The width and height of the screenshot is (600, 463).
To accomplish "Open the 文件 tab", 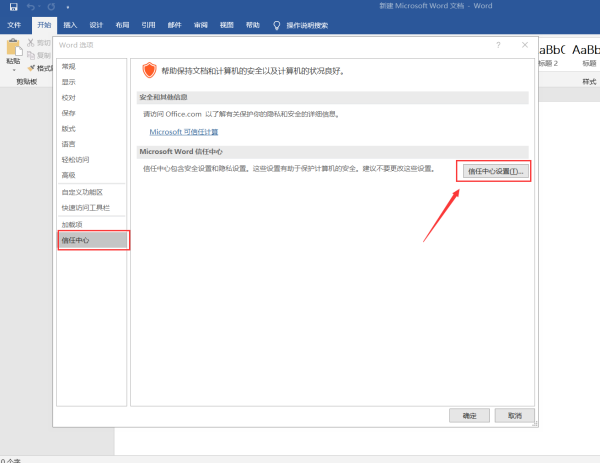I will pyautogui.click(x=14, y=24).
